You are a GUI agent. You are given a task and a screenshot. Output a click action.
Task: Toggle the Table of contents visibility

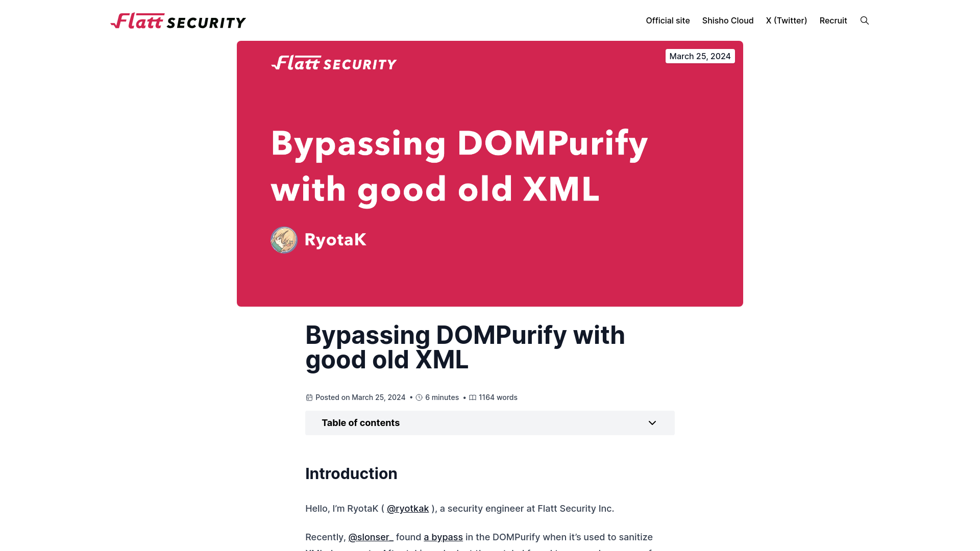pos(489,422)
